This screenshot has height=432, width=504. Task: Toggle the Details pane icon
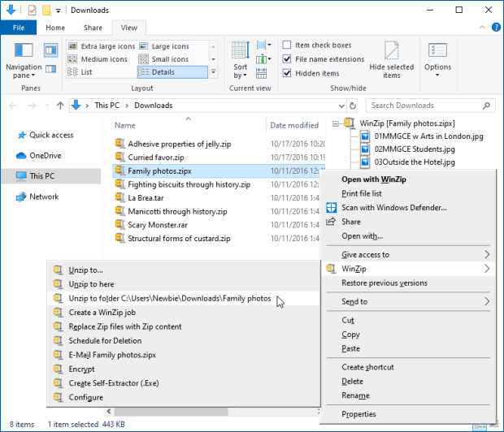click(x=50, y=69)
